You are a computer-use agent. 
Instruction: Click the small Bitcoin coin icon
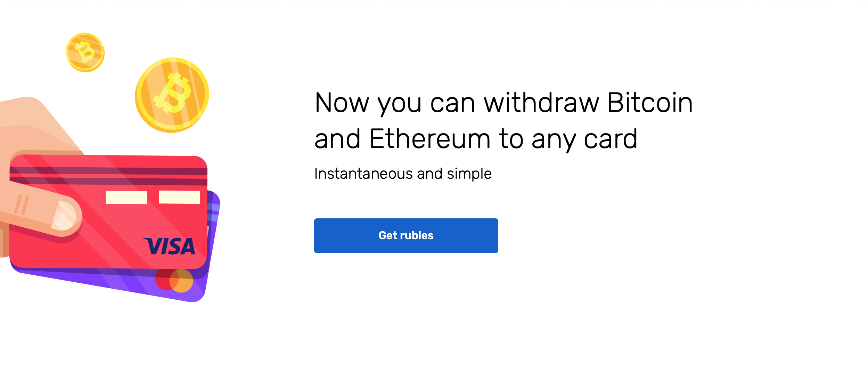tap(85, 53)
